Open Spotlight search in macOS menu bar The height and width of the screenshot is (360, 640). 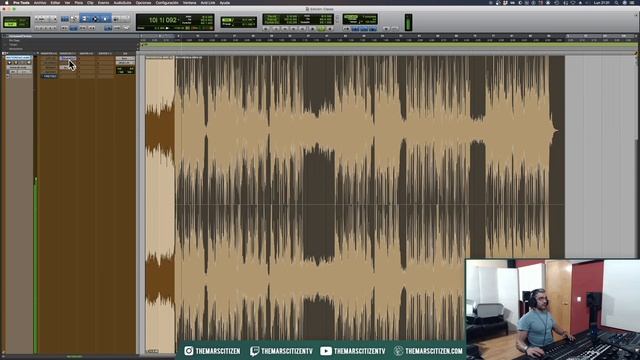(617, 2)
